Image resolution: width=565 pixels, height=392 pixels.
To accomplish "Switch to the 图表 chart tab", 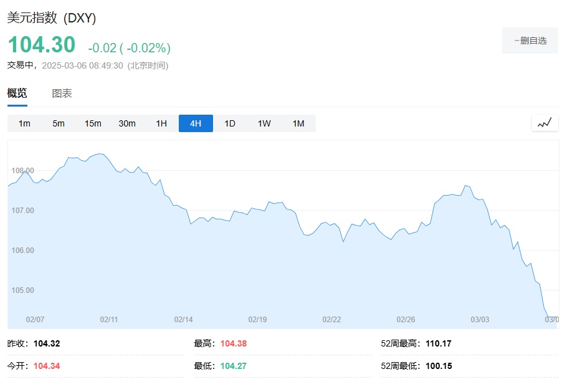I will pyautogui.click(x=62, y=93).
